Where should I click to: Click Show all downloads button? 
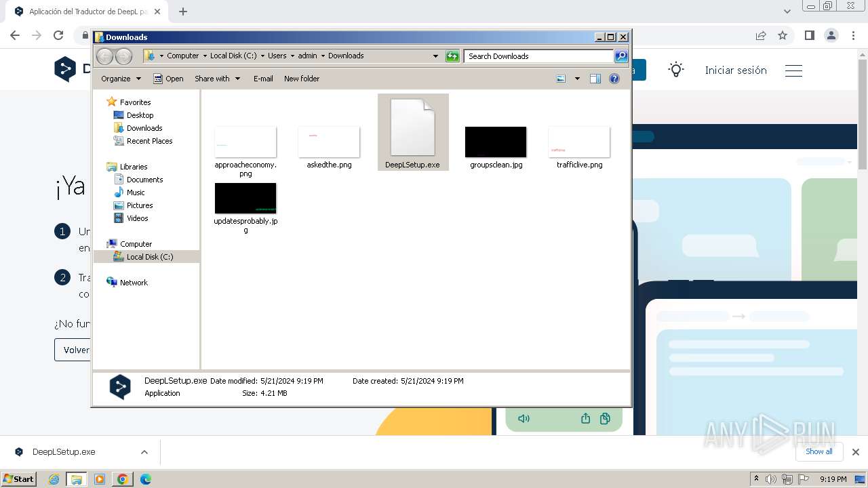pos(819,451)
